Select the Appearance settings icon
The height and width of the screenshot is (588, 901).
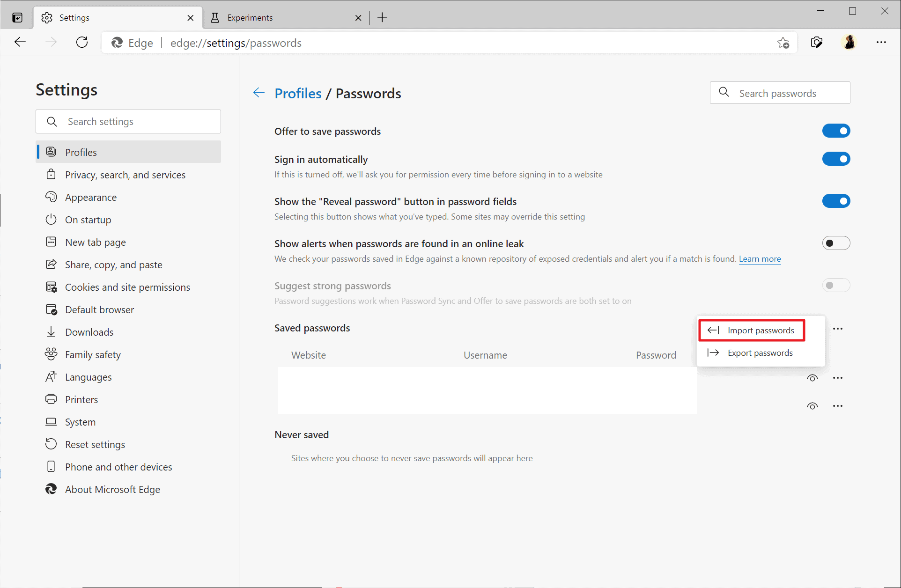pyautogui.click(x=52, y=197)
